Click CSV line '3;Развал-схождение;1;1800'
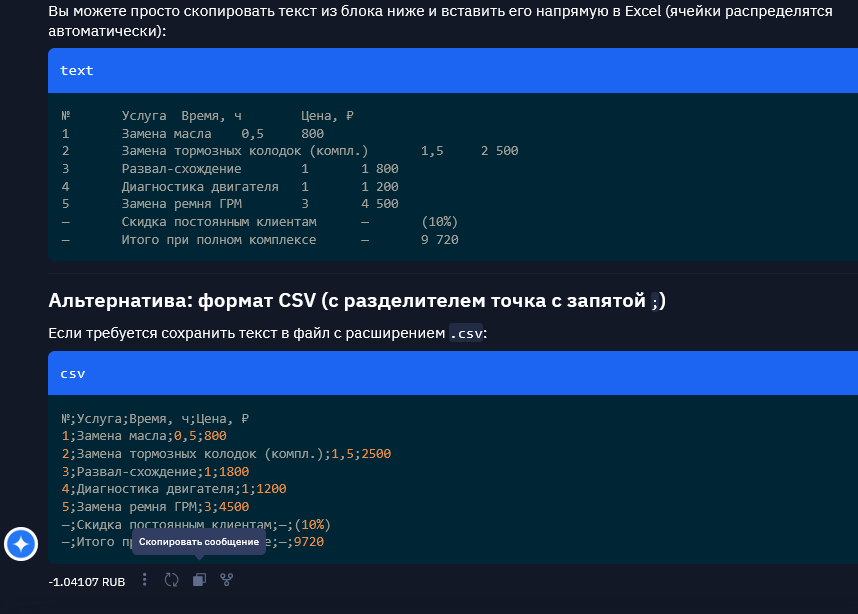The image size is (858, 614). coord(155,472)
